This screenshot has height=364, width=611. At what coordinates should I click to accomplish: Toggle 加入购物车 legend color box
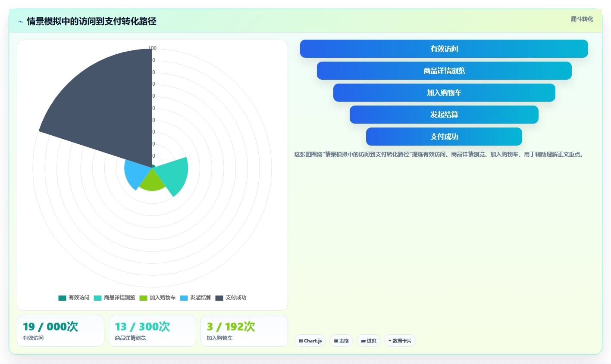[143, 298]
